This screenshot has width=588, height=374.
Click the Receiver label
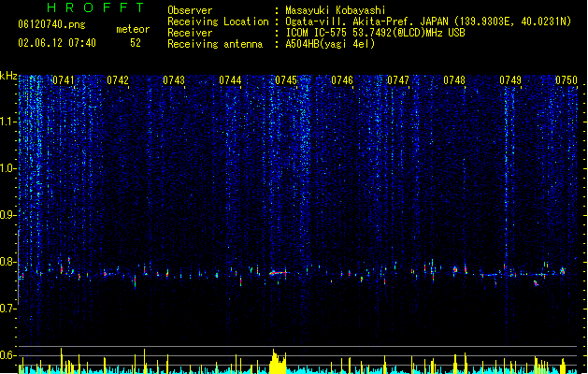pos(190,33)
